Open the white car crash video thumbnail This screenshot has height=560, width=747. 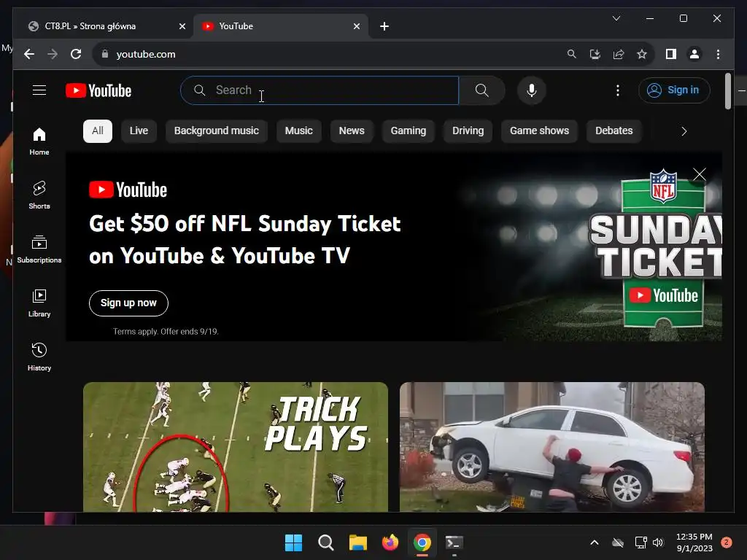(551, 447)
